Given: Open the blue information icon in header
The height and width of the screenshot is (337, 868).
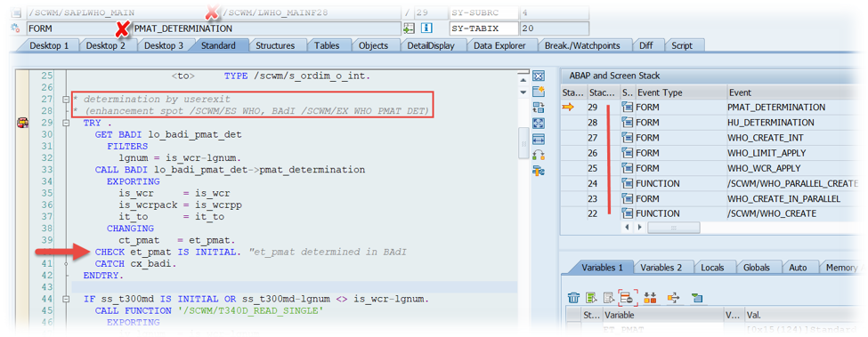Looking at the screenshot, I should click(x=426, y=28).
